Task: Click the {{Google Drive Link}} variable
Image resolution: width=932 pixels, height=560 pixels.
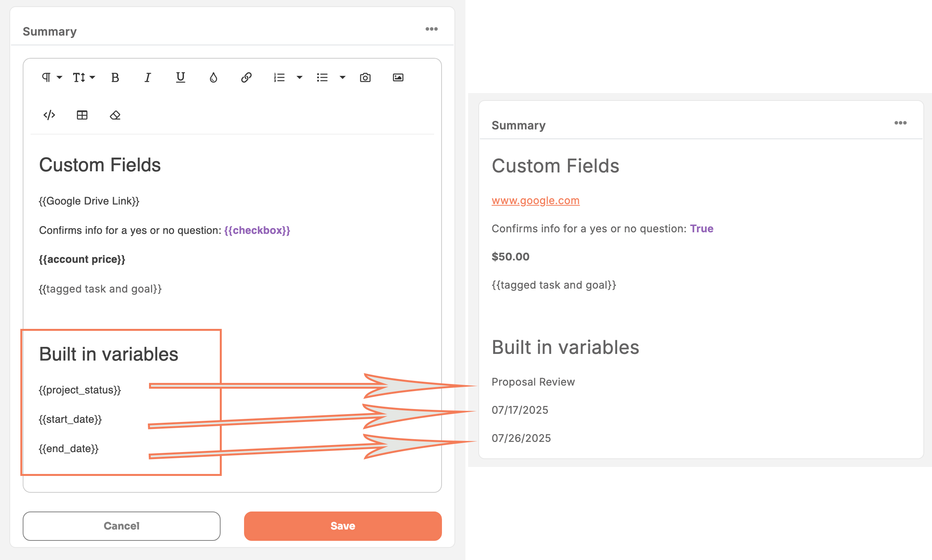Action: pyautogui.click(x=89, y=201)
